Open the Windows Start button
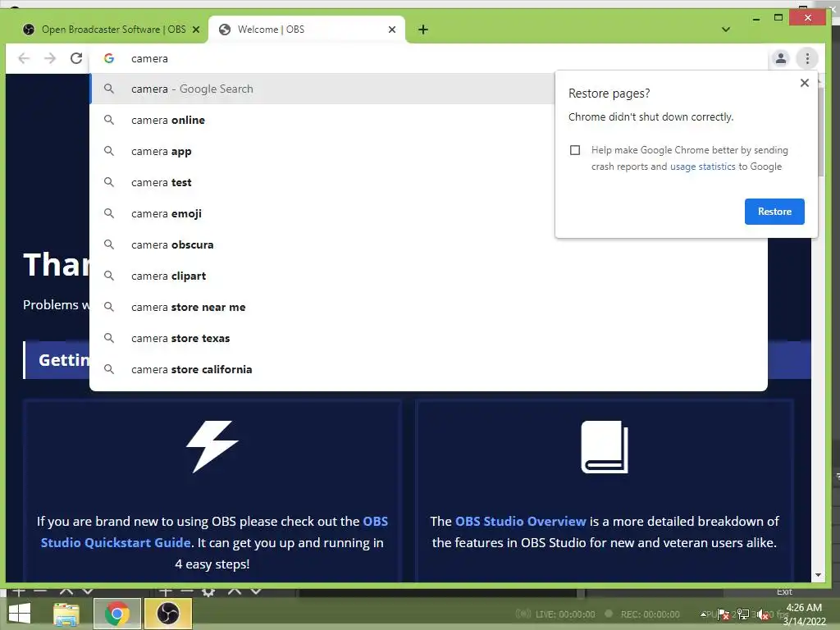Viewport: 840px width, 630px height. click(x=20, y=614)
